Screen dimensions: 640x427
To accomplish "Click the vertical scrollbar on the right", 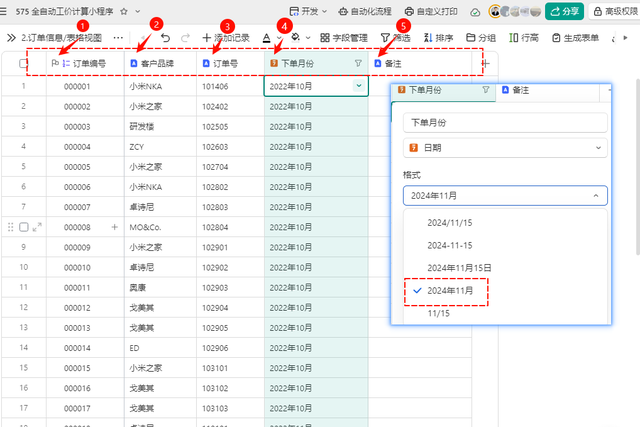I will 638,167.
